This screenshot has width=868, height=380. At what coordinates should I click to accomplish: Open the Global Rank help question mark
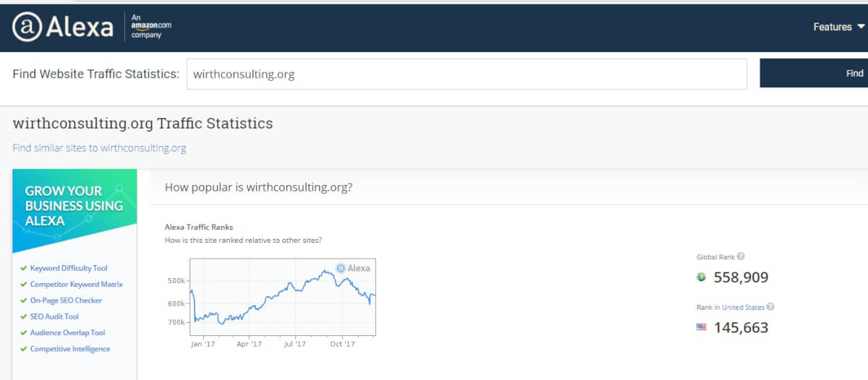click(x=741, y=256)
